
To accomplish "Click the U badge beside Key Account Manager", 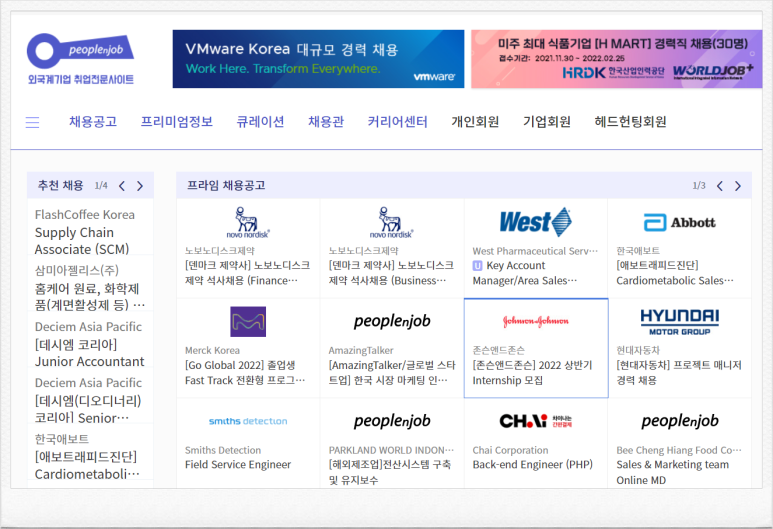I will (x=477, y=266).
